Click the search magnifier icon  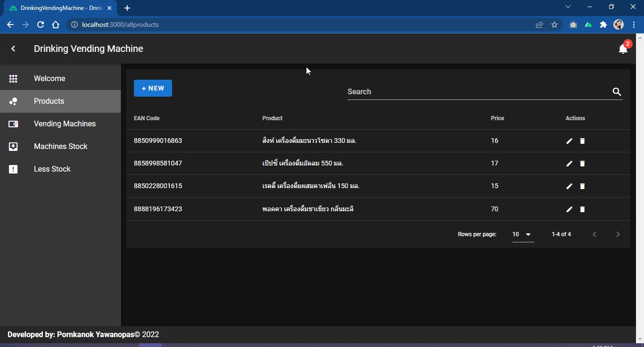pos(617,92)
